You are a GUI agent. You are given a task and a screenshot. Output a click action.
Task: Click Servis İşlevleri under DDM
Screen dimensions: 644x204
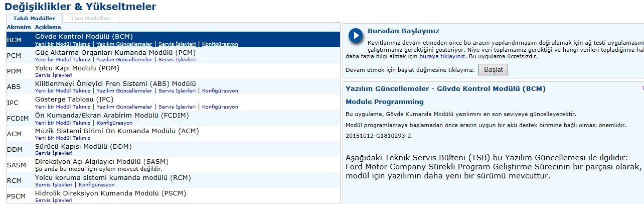click(x=54, y=153)
